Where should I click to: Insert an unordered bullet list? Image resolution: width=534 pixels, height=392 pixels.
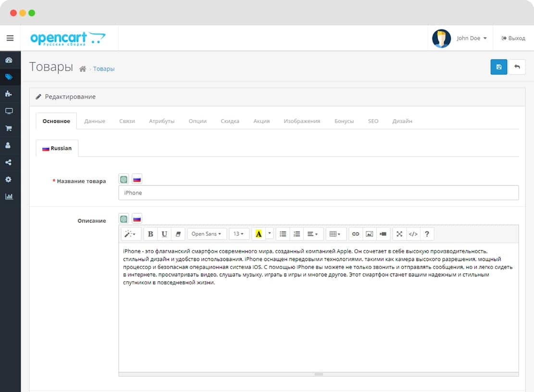(x=283, y=234)
